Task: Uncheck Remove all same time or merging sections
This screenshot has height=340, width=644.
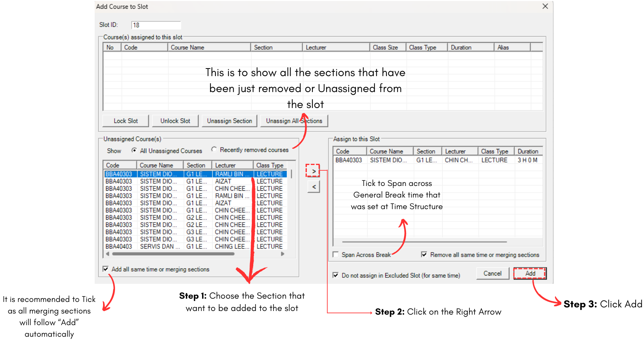Action: click(x=424, y=254)
